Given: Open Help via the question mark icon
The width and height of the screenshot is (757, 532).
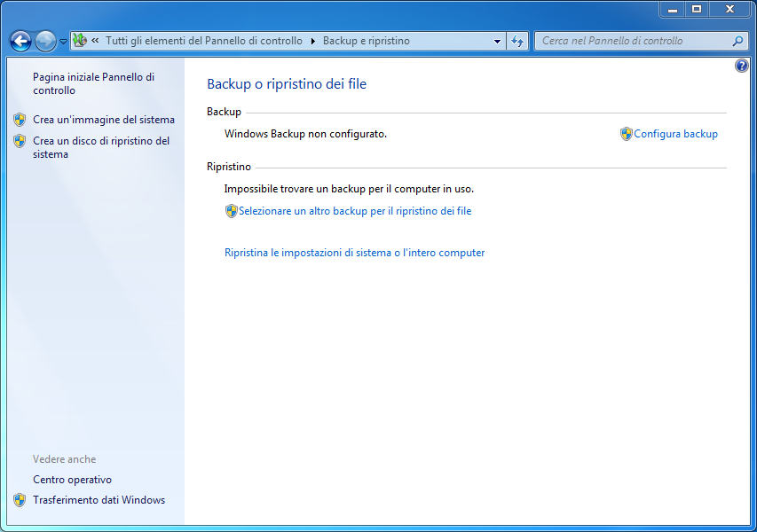Looking at the screenshot, I should [742, 66].
